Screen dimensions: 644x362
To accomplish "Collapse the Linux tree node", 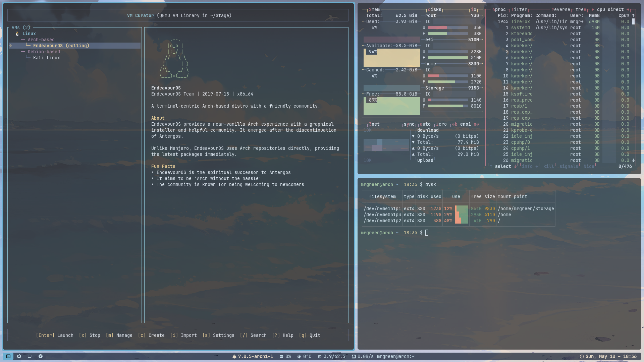I will [x=29, y=34].
